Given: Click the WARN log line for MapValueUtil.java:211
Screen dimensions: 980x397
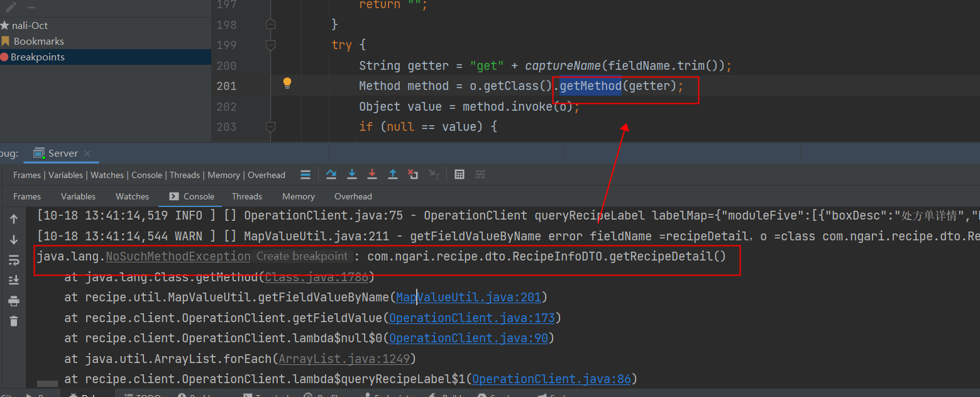Looking at the screenshot, I should tap(508, 236).
